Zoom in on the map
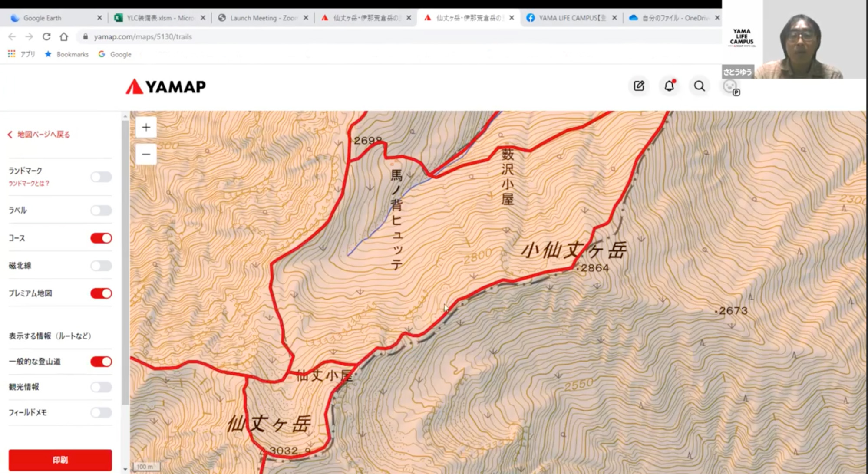Image resolution: width=868 pixels, height=474 pixels. [x=146, y=127]
